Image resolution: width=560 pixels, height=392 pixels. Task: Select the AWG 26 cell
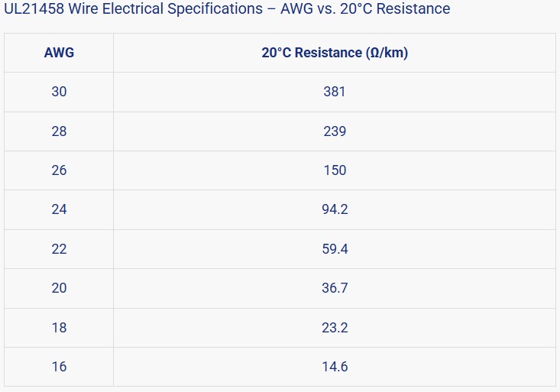(59, 170)
